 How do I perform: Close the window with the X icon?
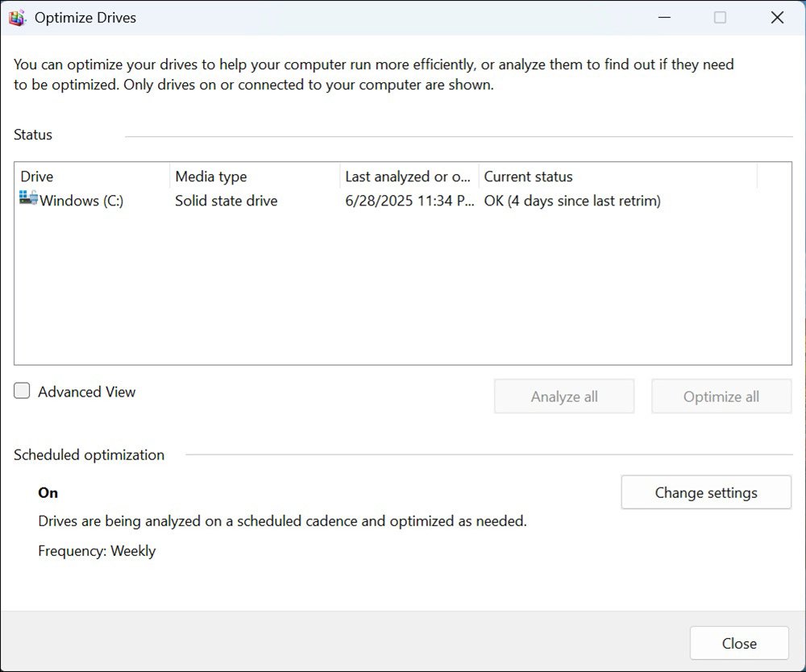coord(777,18)
